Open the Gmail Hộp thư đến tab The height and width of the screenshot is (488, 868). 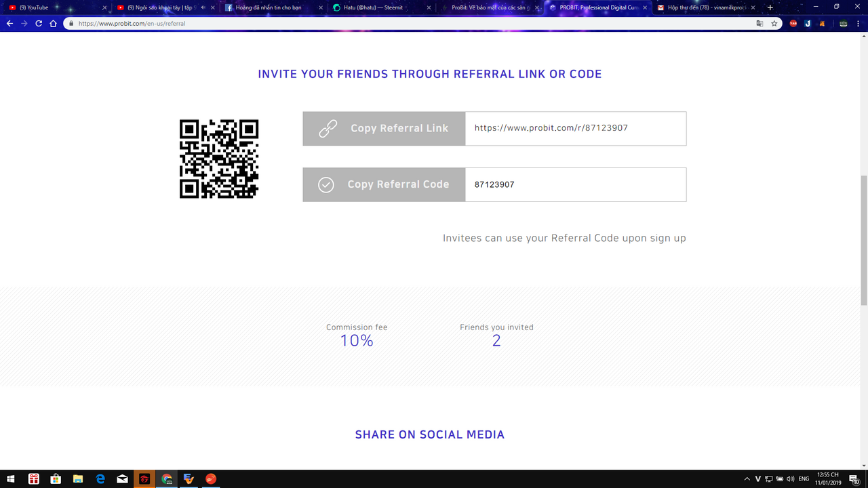705,7
